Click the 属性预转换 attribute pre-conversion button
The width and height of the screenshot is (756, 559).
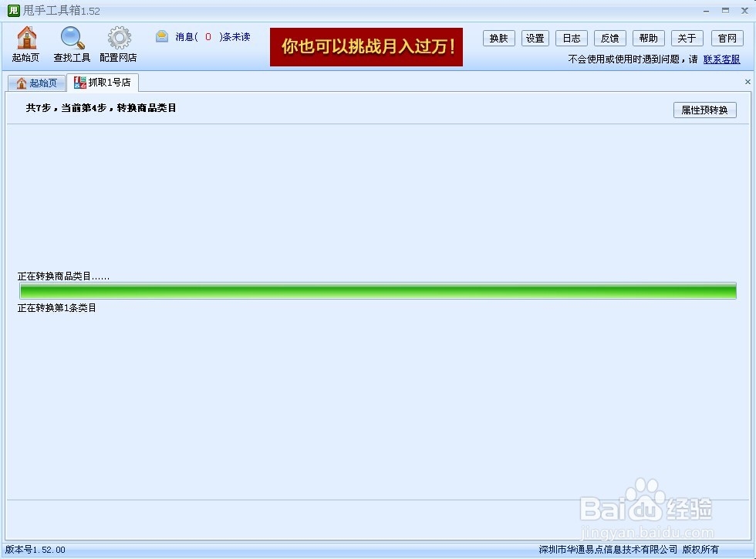coord(704,110)
